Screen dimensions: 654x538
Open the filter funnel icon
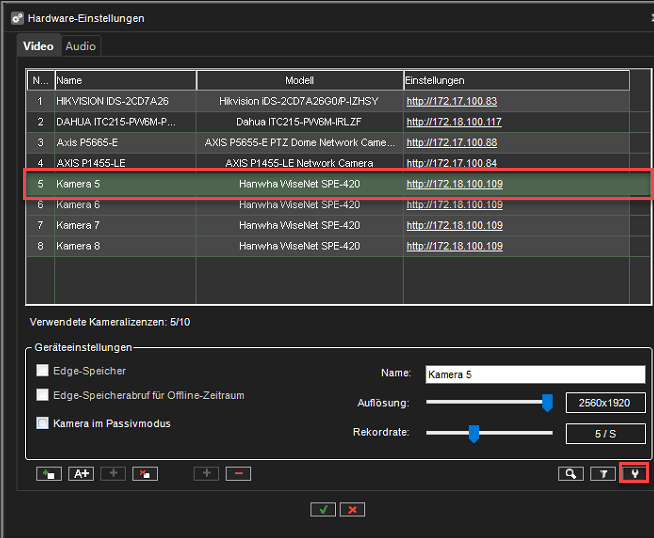pos(602,474)
